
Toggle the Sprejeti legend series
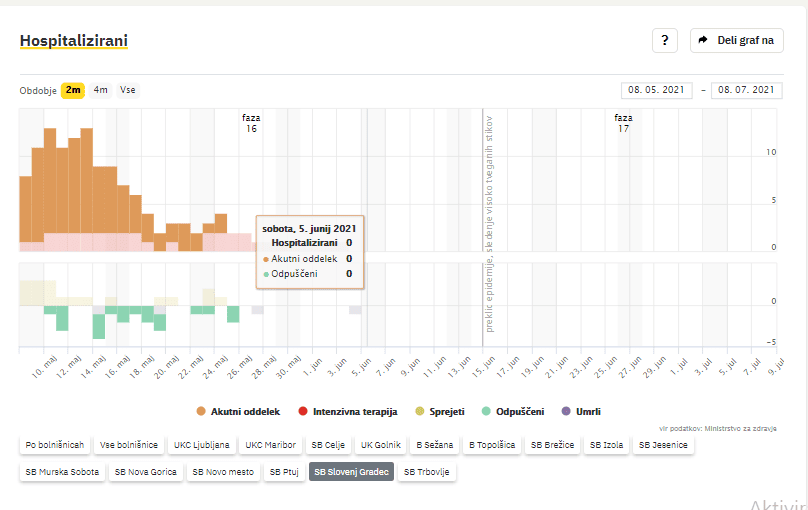coord(439,411)
